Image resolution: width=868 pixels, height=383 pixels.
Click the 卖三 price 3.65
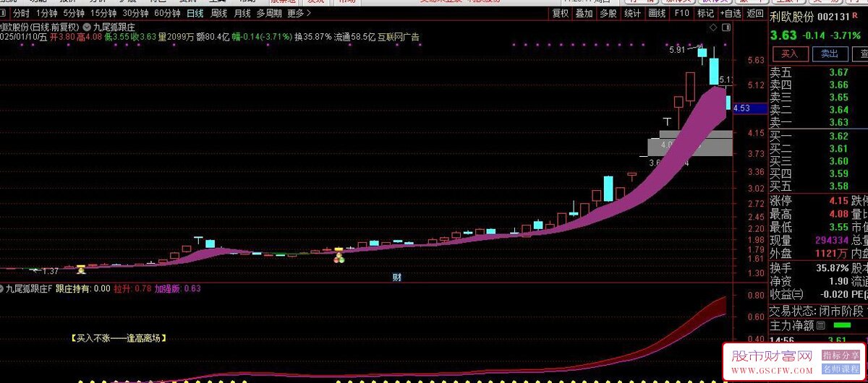[x=838, y=97]
